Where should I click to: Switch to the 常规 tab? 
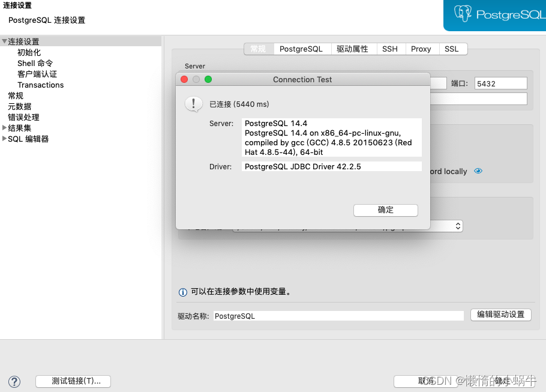pyautogui.click(x=259, y=49)
